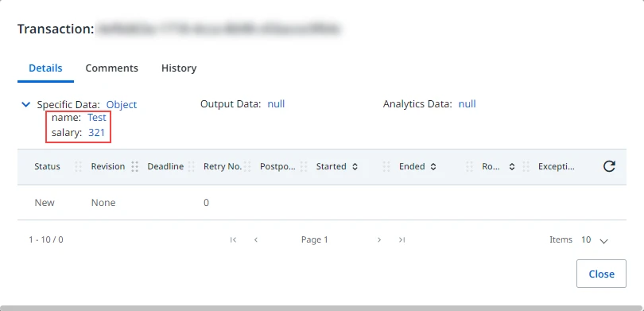This screenshot has height=311, width=644.
Task: Select the New status cell
Action: 45,203
